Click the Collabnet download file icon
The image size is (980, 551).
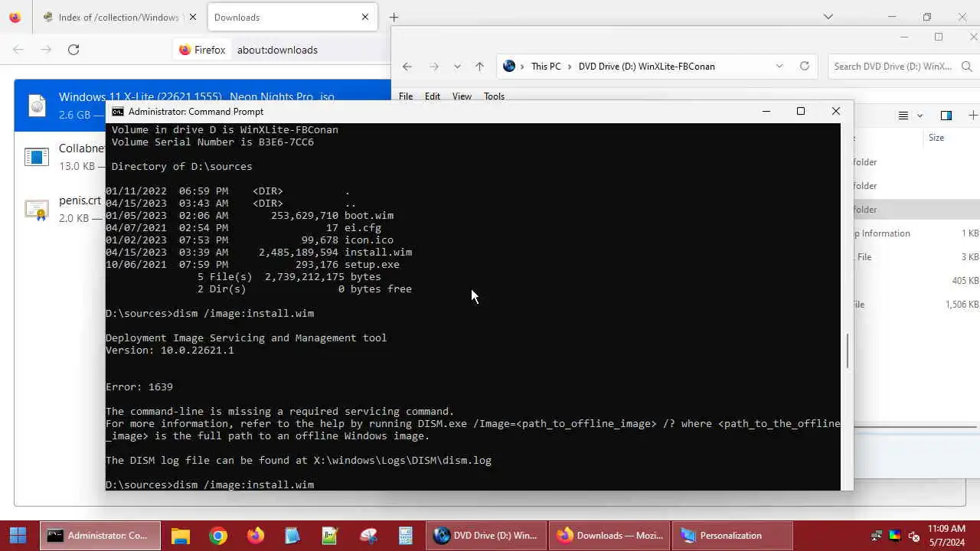(37, 157)
